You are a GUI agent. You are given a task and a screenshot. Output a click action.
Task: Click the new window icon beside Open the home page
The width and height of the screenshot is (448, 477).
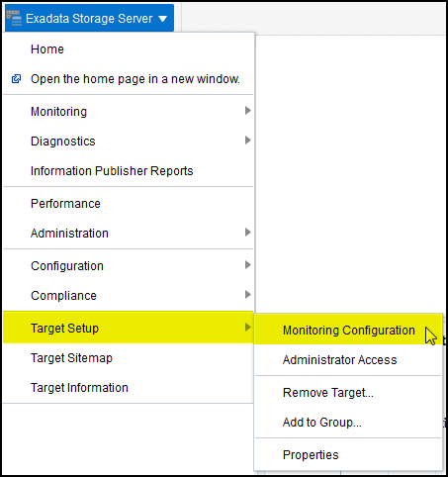[16, 79]
